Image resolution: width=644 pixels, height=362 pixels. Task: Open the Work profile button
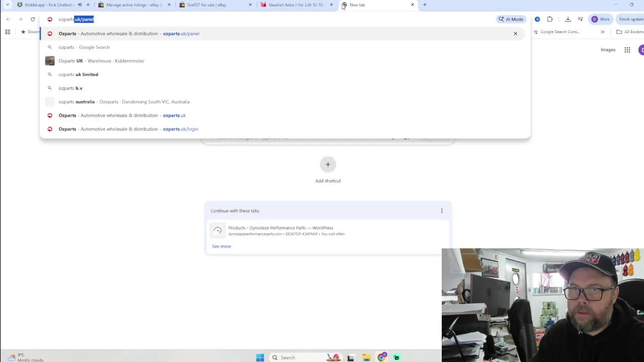pyautogui.click(x=601, y=19)
